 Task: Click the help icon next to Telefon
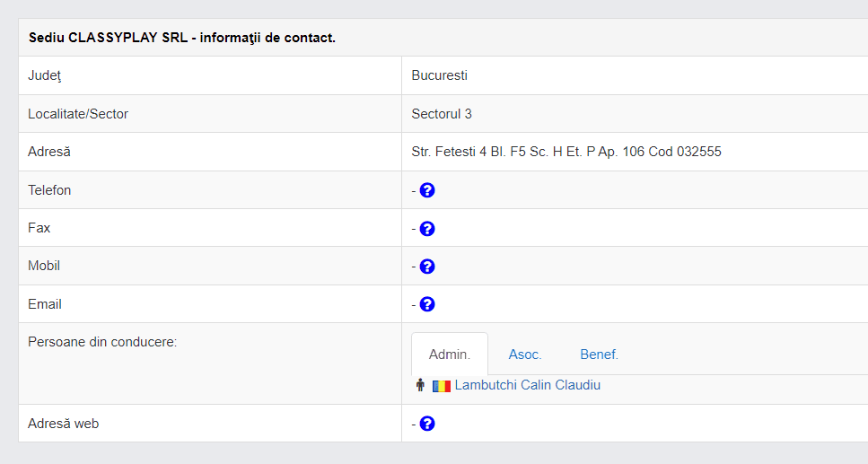coord(426,190)
